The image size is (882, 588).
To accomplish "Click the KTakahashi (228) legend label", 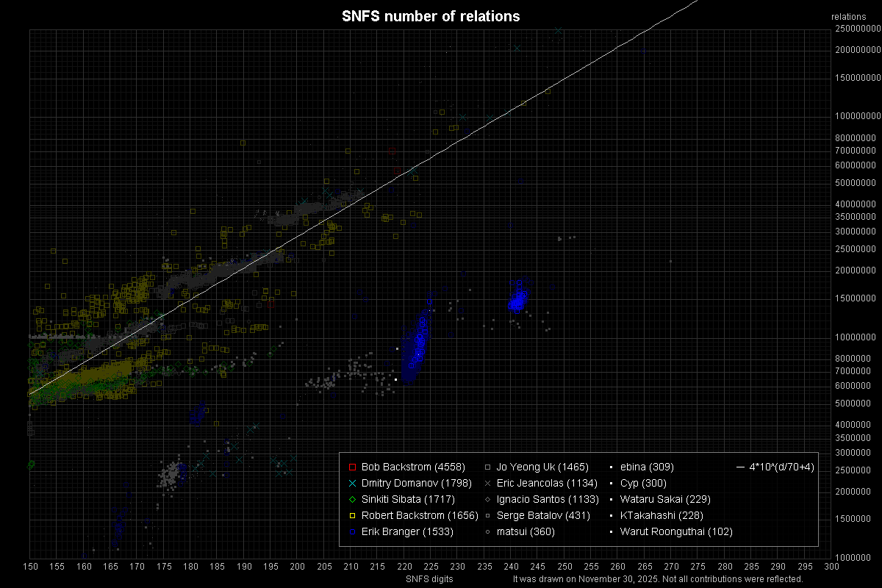I will click(x=661, y=515).
